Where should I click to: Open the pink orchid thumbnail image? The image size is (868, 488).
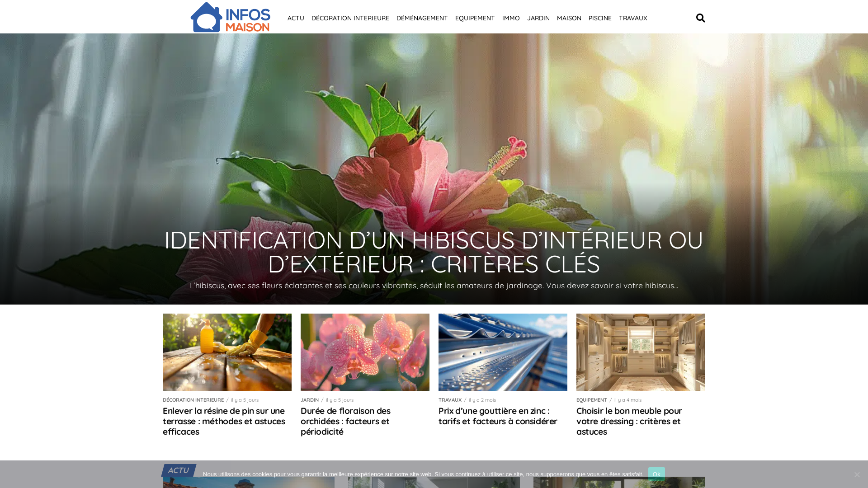(365, 352)
